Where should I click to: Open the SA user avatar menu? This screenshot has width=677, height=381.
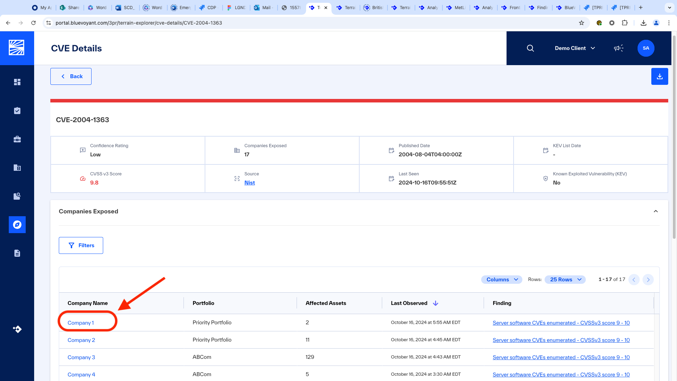coord(646,48)
